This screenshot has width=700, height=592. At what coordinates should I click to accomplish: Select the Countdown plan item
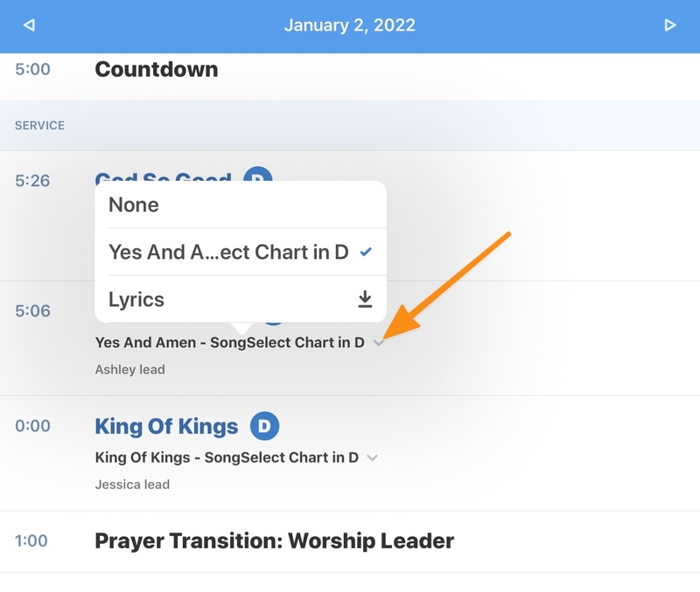157,69
